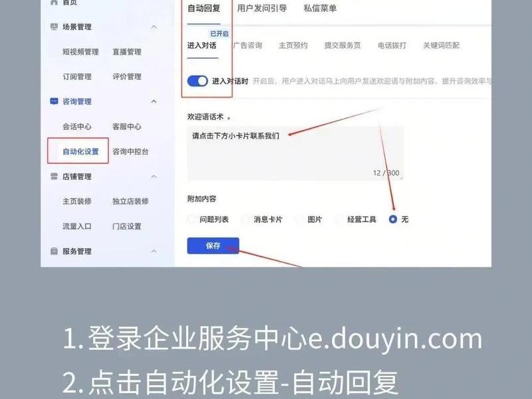Turn off the 进入对话时 switch

(198, 81)
